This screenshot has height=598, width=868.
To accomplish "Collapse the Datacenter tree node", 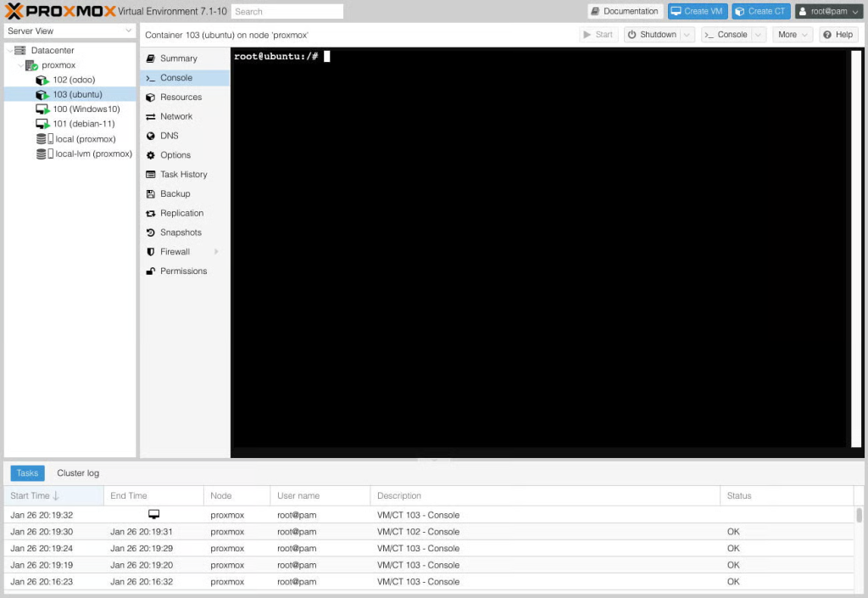I will [9, 50].
